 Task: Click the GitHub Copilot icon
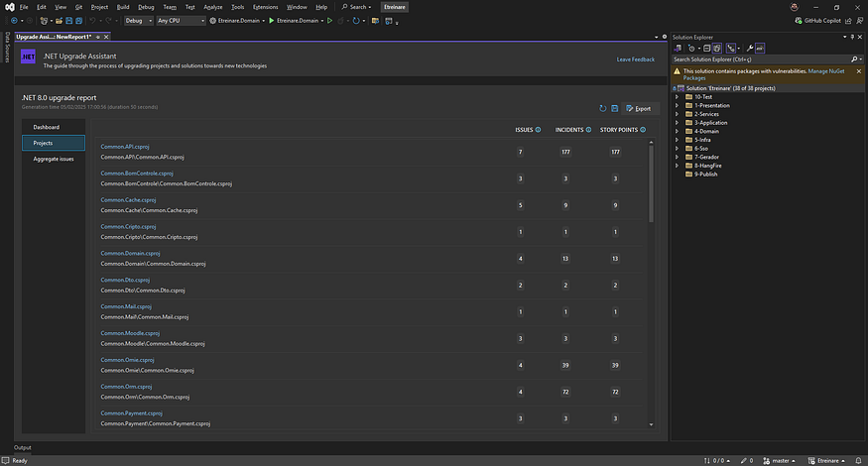click(799, 21)
